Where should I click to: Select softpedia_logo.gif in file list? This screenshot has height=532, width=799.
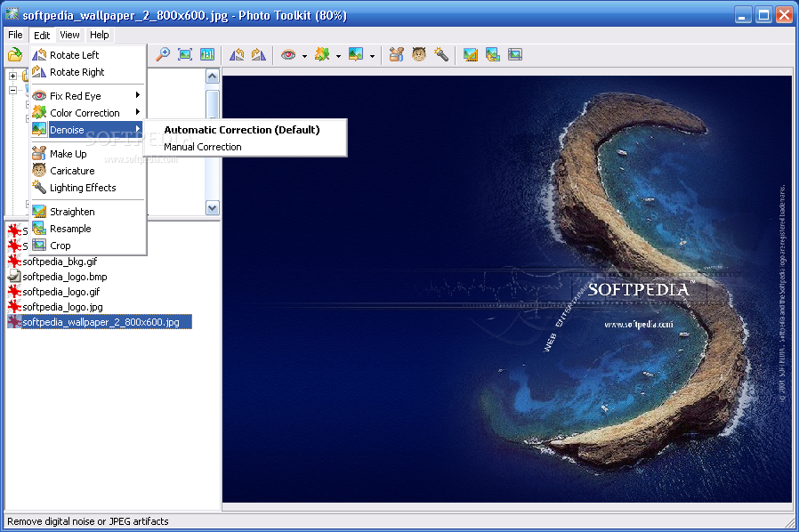[61, 292]
